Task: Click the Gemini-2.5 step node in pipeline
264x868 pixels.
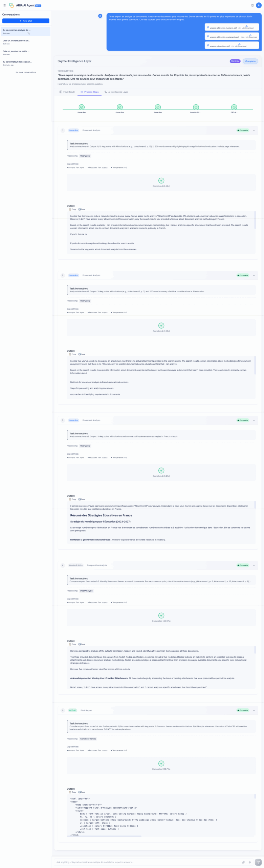Action: [196, 107]
